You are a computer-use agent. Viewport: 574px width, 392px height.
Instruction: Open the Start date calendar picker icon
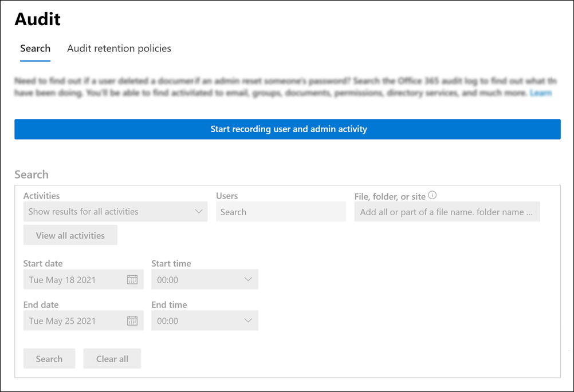(x=133, y=279)
